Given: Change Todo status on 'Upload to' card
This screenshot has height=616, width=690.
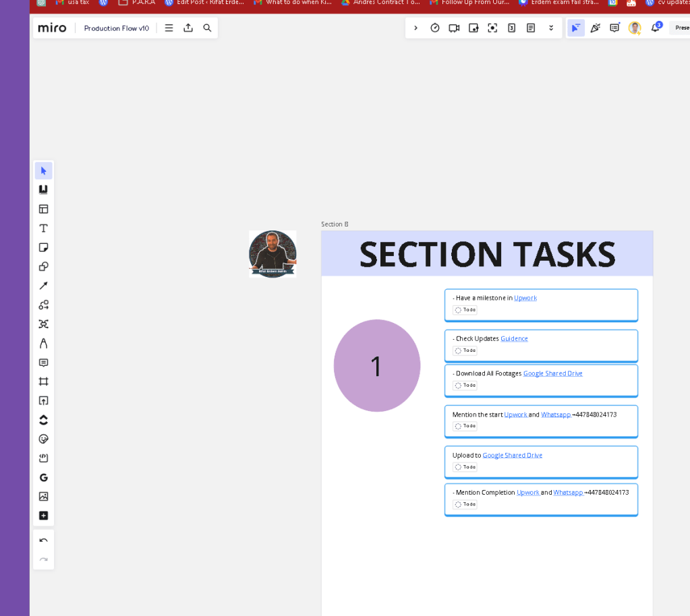Looking at the screenshot, I should 465,467.
